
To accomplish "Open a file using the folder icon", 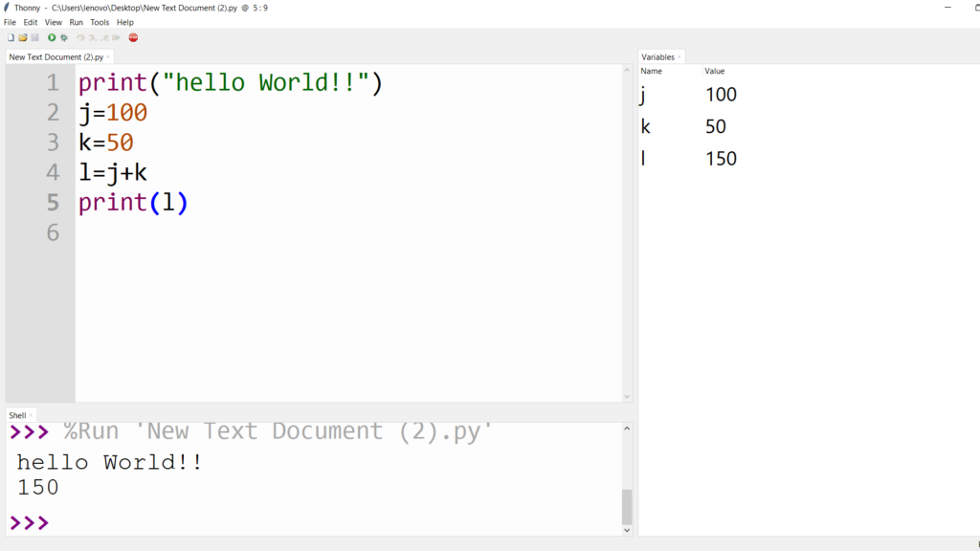I will 23,37.
